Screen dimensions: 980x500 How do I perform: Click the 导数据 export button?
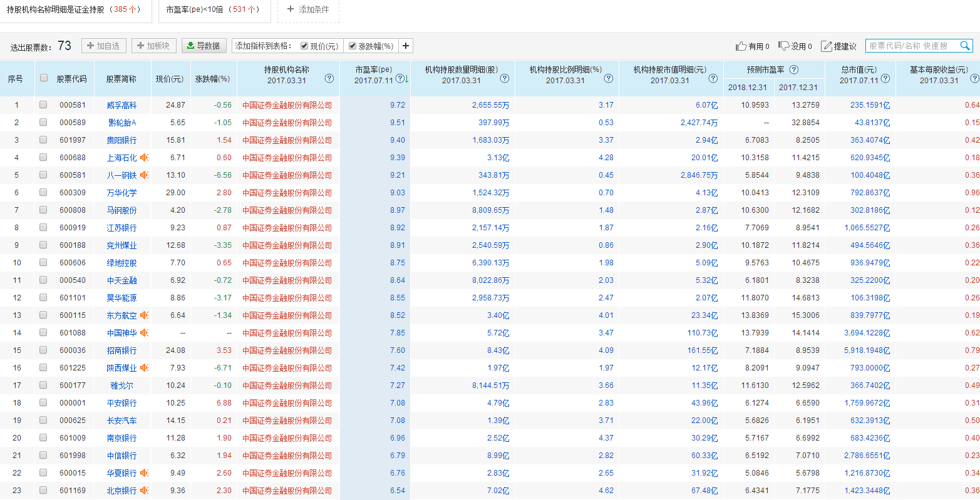204,46
